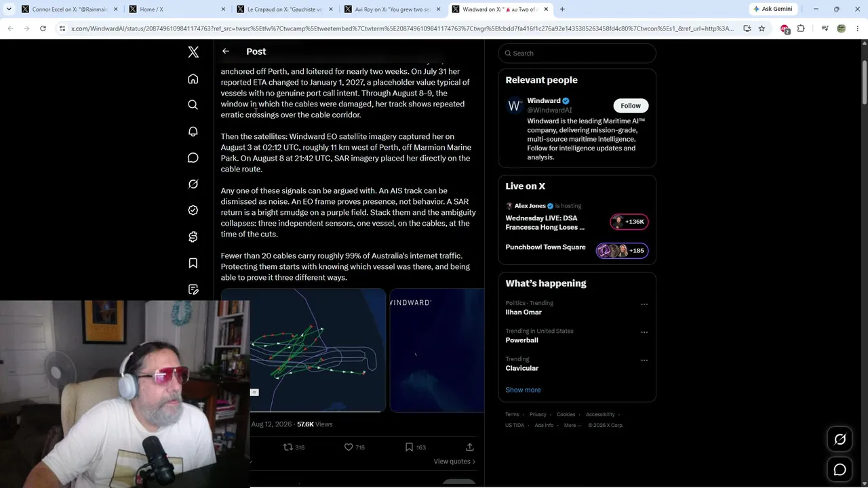
Task: Open install/cast icon in address bar
Action: click(x=747, y=28)
